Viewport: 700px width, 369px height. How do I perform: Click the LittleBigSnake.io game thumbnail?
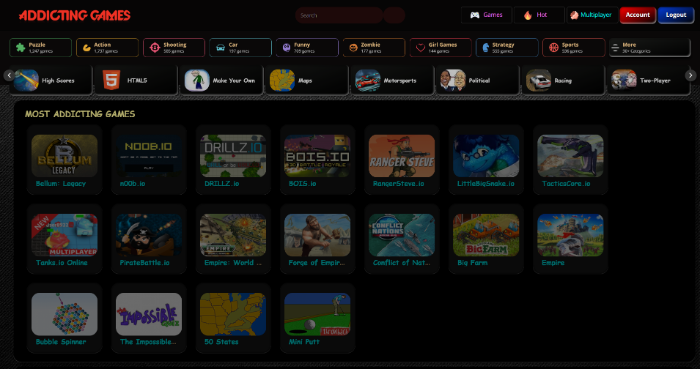click(486, 156)
